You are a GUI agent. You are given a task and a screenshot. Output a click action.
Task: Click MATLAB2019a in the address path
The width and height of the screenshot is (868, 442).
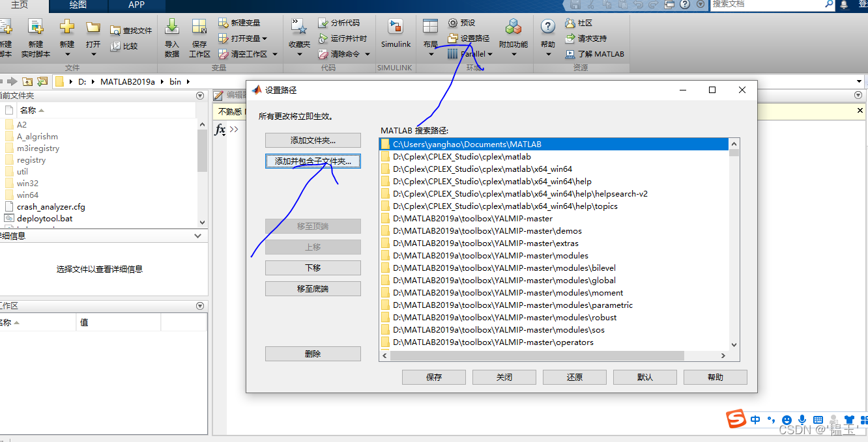coord(128,81)
